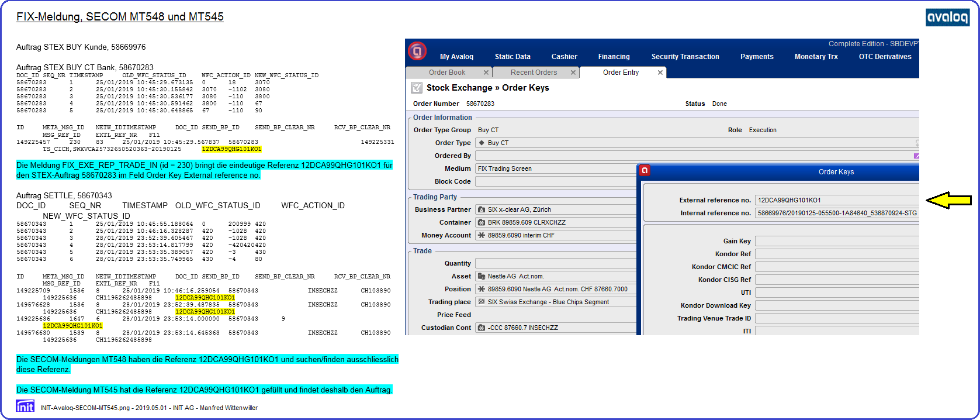Click the Gain Key input field
Image resolution: width=980 pixels, height=420 pixels.
point(837,241)
